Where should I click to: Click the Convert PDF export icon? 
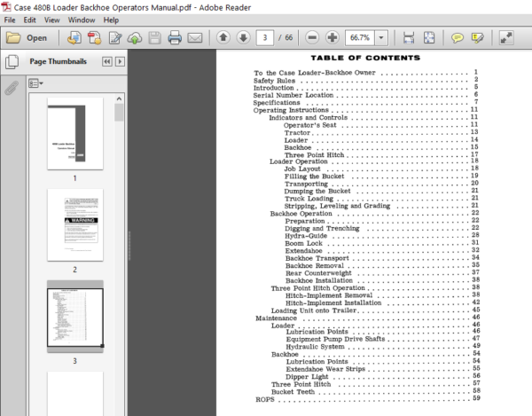pos(95,37)
